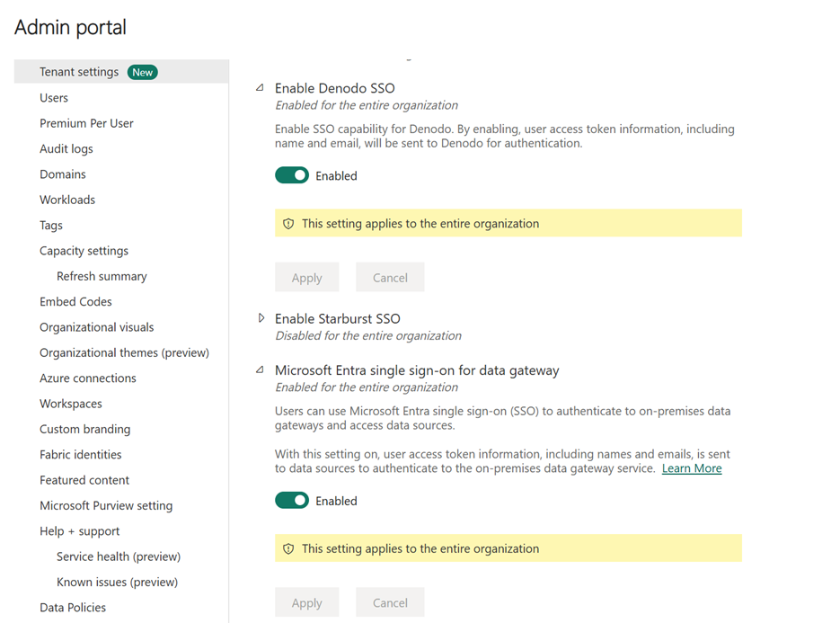Click the Enable Denodo SSO heading
The image size is (840, 623).
[335, 88]
